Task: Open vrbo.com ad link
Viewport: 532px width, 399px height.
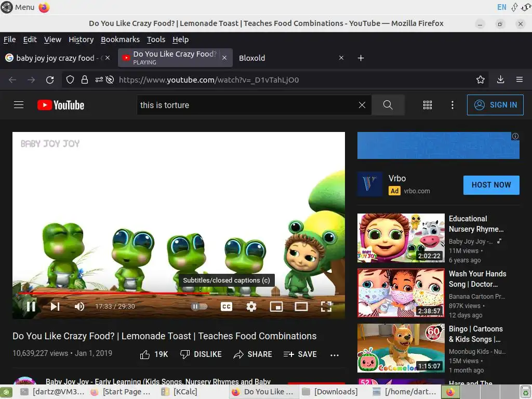Action: (417, 191)
